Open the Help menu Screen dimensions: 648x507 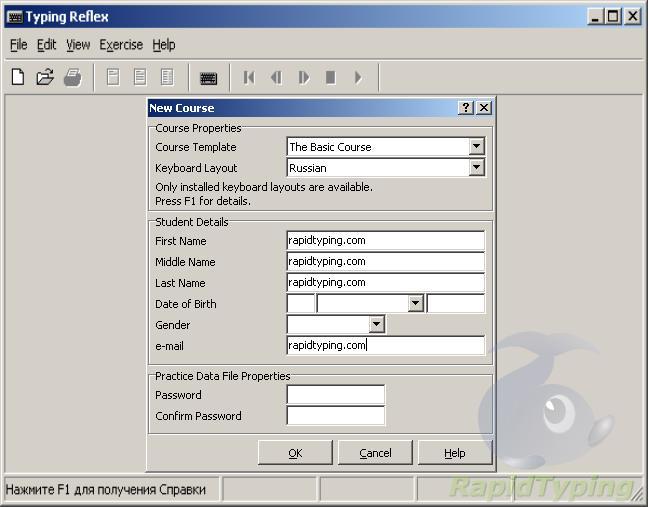coord(164,45)
